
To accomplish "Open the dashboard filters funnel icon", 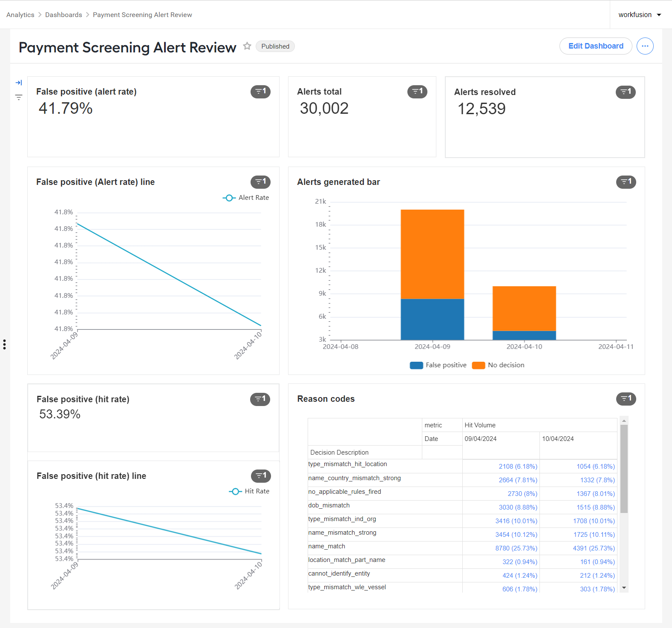I will tap(19, 98).
